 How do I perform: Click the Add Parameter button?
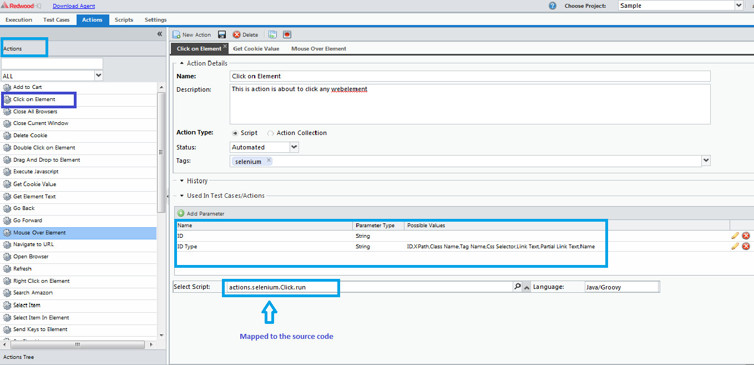click(201, 214)
